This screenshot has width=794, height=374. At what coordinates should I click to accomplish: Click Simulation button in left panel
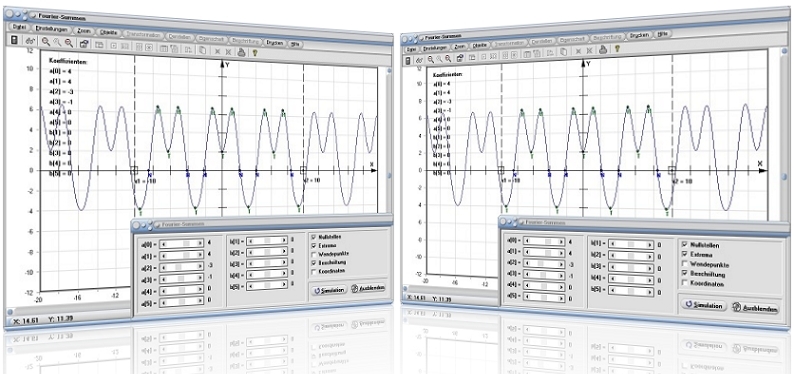tap(329, 290)
